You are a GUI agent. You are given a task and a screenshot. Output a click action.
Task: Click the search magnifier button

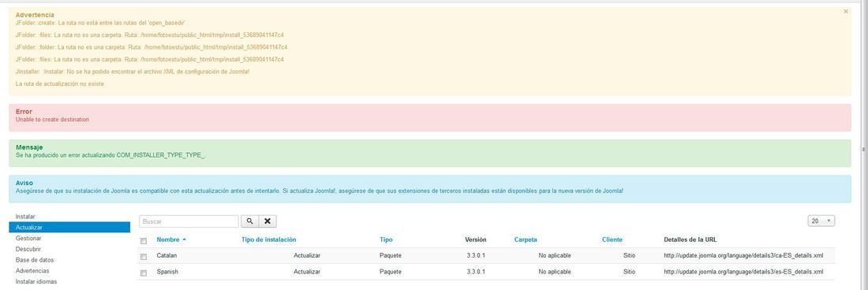tap(249, 221)
